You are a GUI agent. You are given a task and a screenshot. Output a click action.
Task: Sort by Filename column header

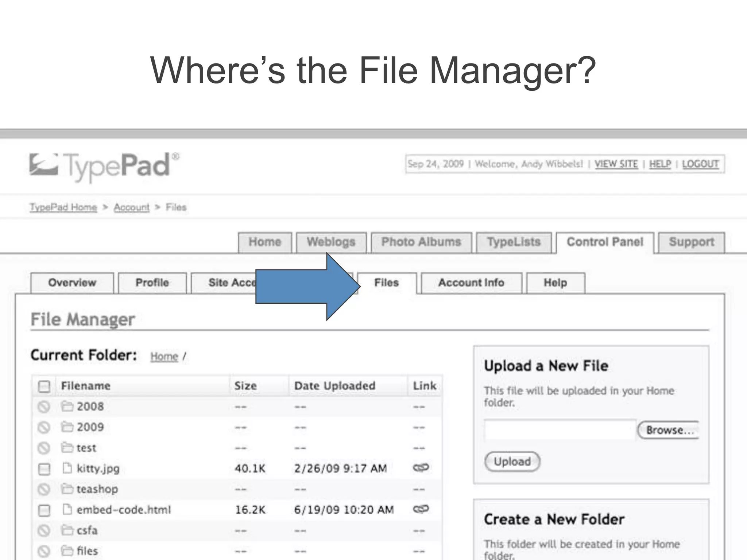86,386
